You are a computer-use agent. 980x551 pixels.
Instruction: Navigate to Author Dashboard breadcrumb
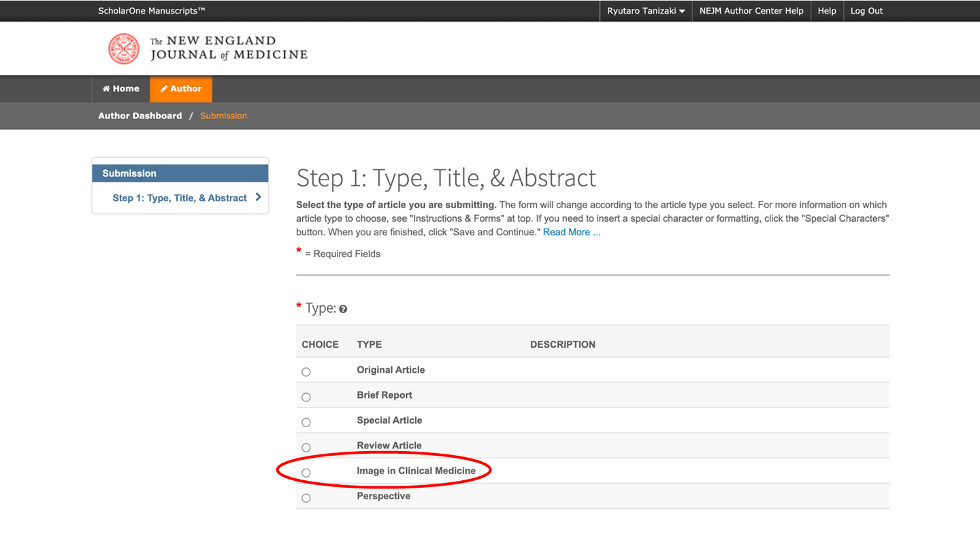140,116
